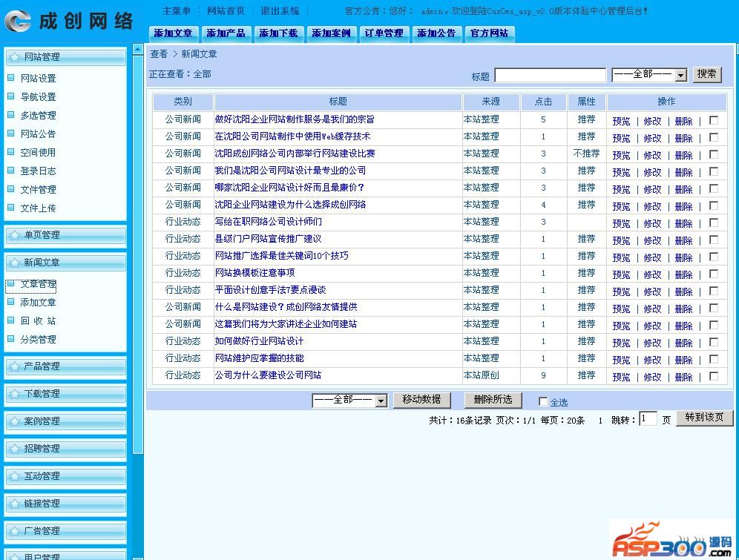Image resolution: width=739 pixels, height=560 pixels.
Task: Click the star icon beside 招聘管理
Action: pos(14,449)
